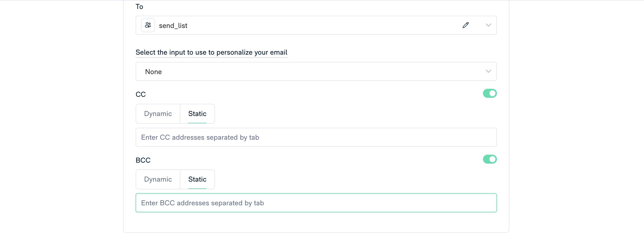Click the None value in personalize selector
This screenshot has height=234, width=644.
pyautogui.click(x=153, y=72)
